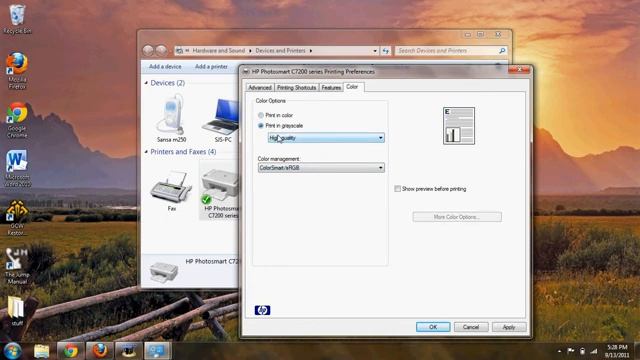Screen dimensions: 640x360
Task: Expand the arrow after Devices and Printers breadcrumb
Action: [x=311, y=51]
